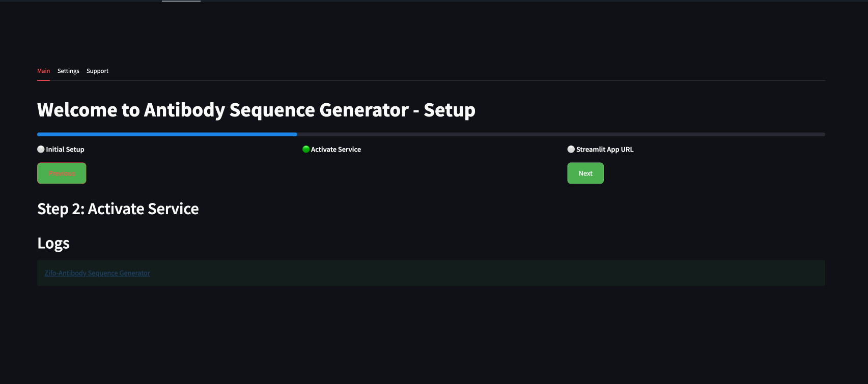Click the Streamlit App URL step indicator dot

click(571, 149)
